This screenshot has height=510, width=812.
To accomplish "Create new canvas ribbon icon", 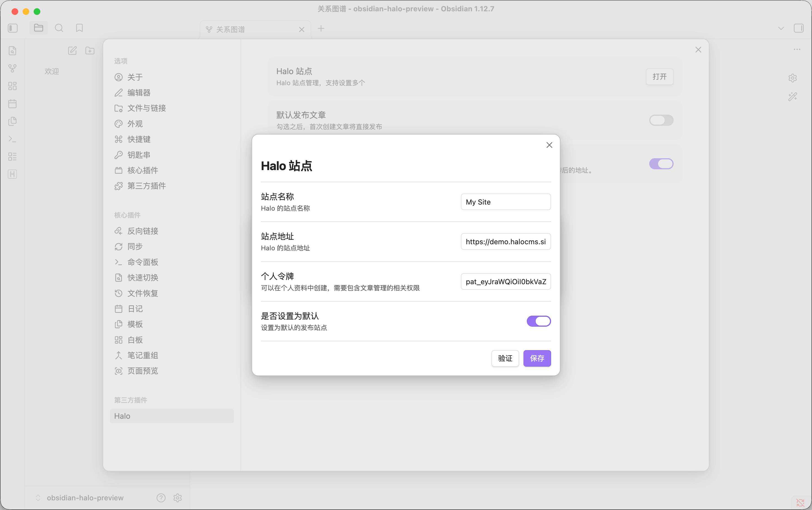I will 12,86.
